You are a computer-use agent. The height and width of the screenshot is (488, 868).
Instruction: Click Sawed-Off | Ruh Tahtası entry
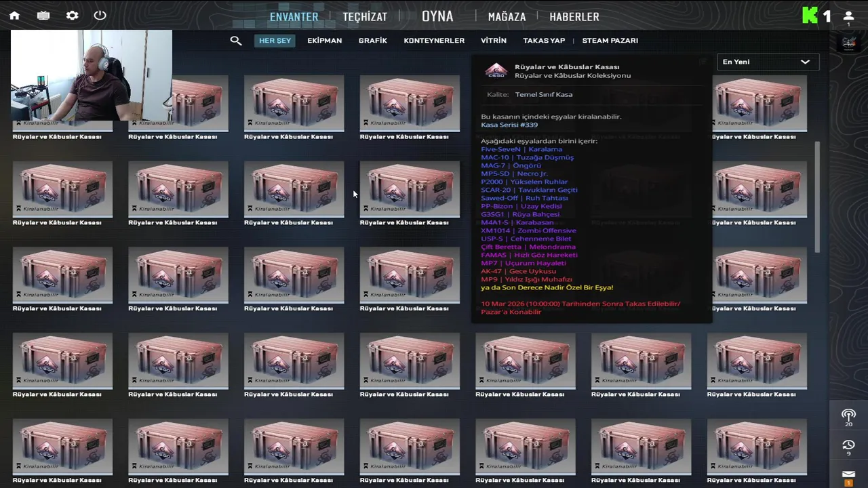pyautogui.click(x=524, y=198)
